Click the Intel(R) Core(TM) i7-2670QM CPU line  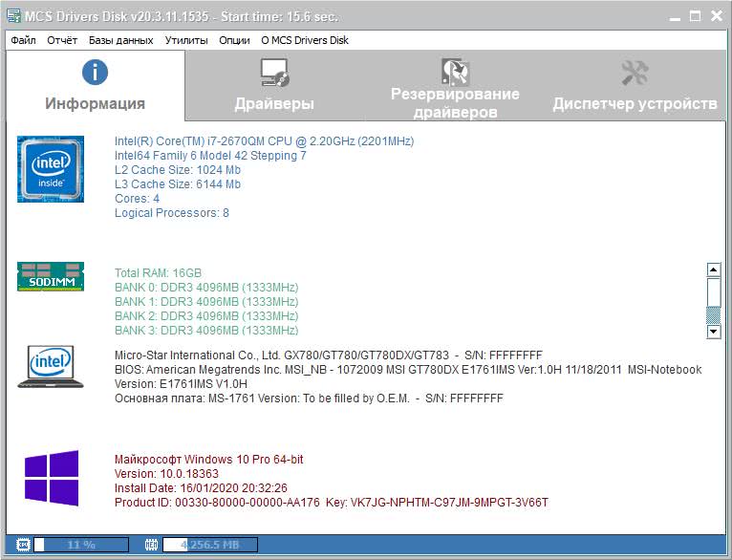pos(265,140)
